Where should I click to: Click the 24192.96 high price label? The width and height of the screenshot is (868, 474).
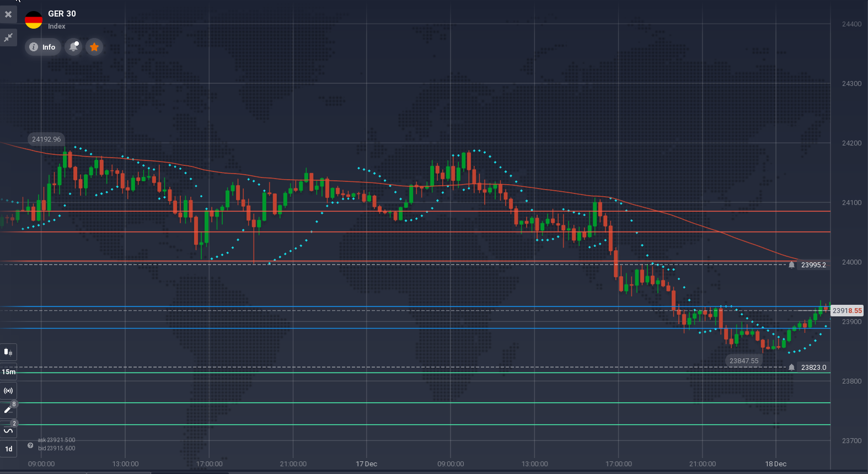[x=46, y=139]
